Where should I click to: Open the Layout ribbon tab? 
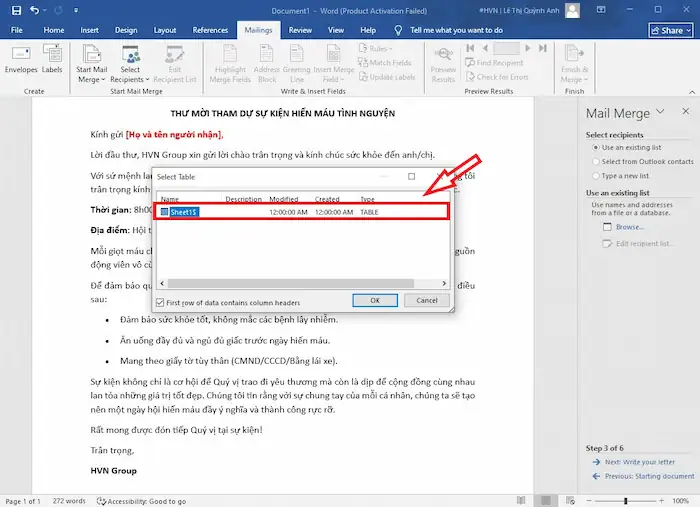pyautogui.click(x=165, y=31)
